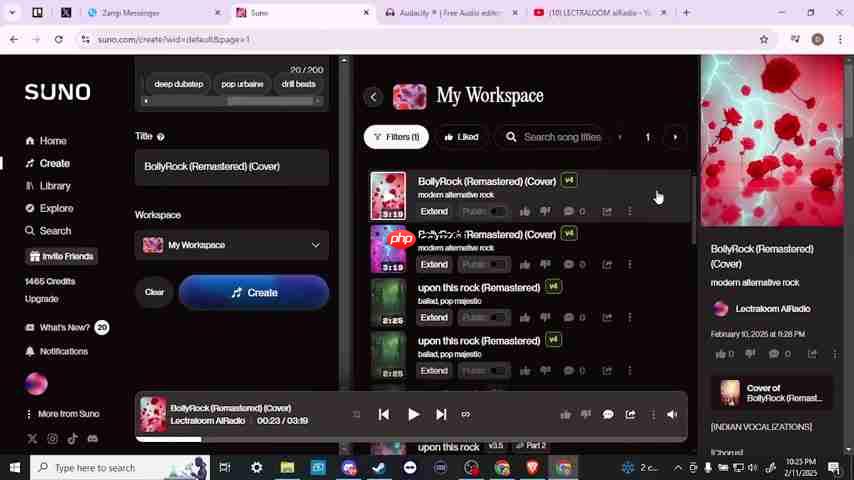
Task: Open Suno's Discord link
Action: (x=93, y=439)
